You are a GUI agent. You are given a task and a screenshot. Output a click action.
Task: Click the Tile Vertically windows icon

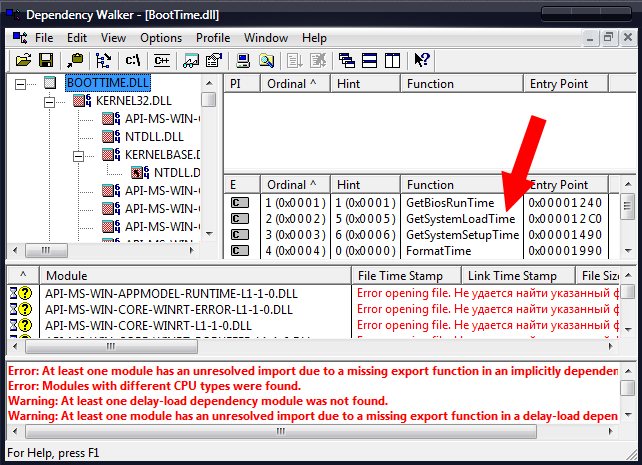(x=392, y=61)
